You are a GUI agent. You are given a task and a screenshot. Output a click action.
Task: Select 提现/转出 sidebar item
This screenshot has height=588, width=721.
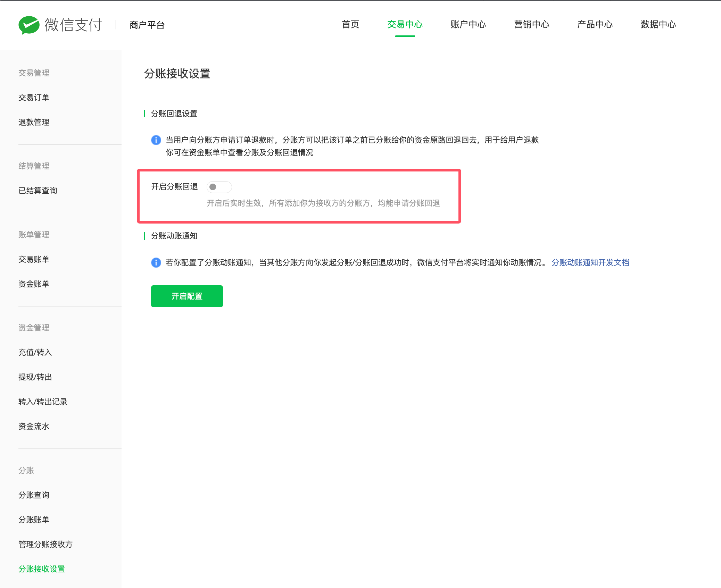35,377
